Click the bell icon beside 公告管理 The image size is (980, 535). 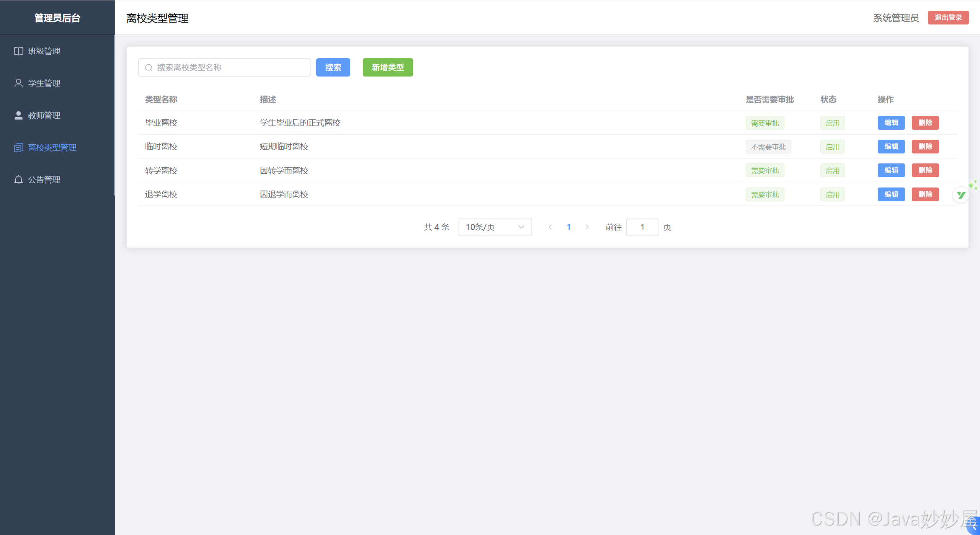point(18,179)
